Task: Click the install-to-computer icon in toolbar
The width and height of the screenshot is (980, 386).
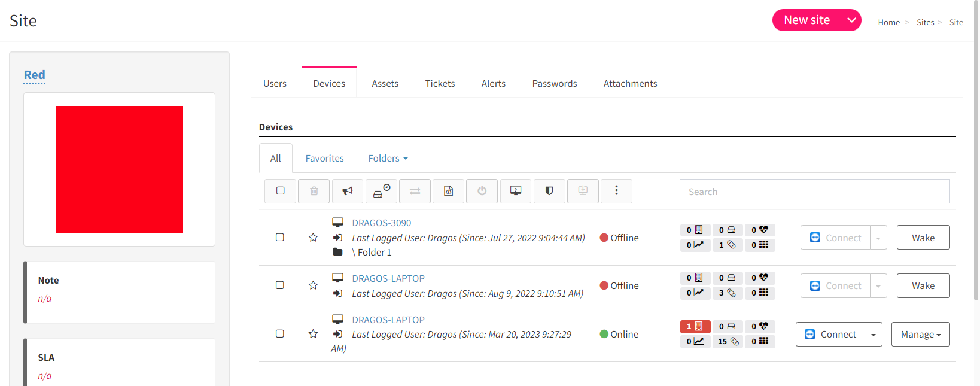Action: pos(583,191)
